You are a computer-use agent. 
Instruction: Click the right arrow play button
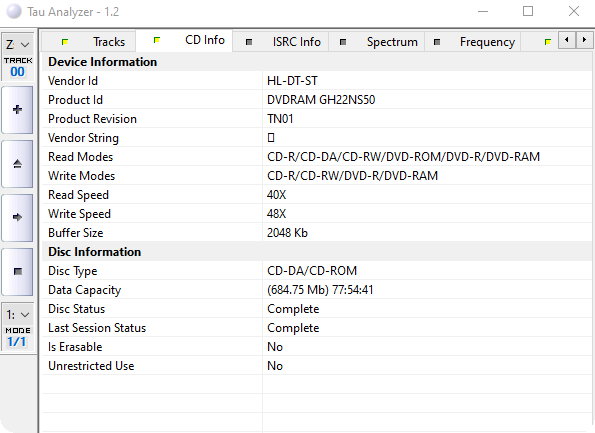pos(17,217)
